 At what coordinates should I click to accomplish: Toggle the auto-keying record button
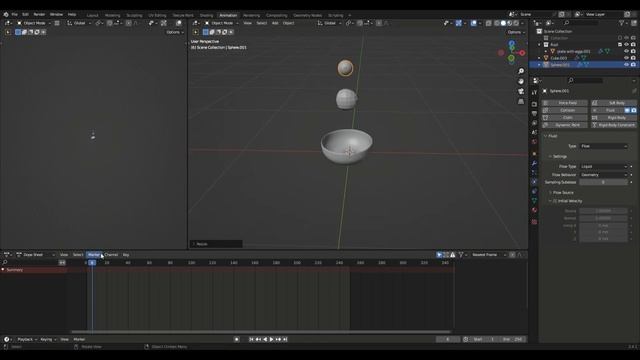click(236, 339)
